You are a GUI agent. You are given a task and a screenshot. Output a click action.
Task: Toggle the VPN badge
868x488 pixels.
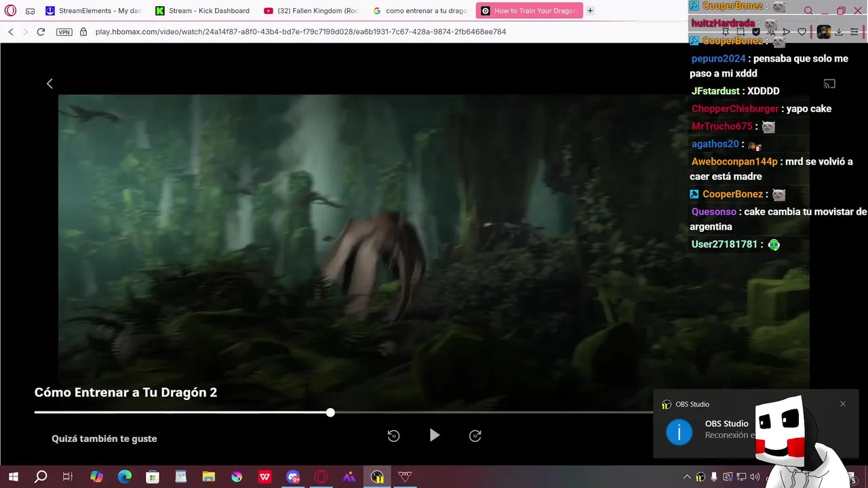coord(64,32)
